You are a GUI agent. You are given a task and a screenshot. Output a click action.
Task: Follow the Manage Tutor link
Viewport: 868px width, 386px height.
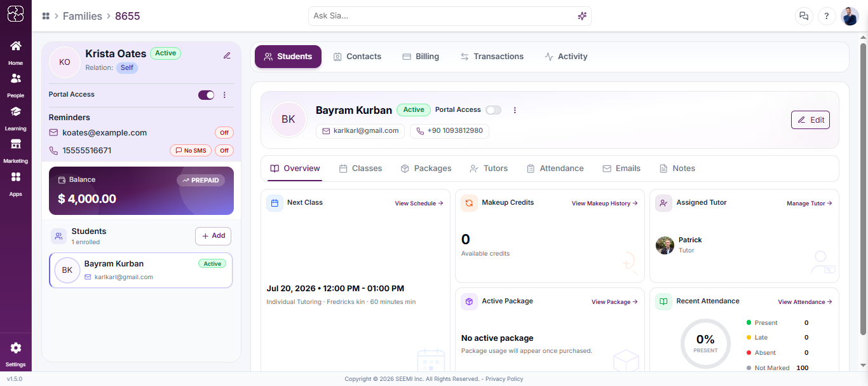tap(810, 203)
